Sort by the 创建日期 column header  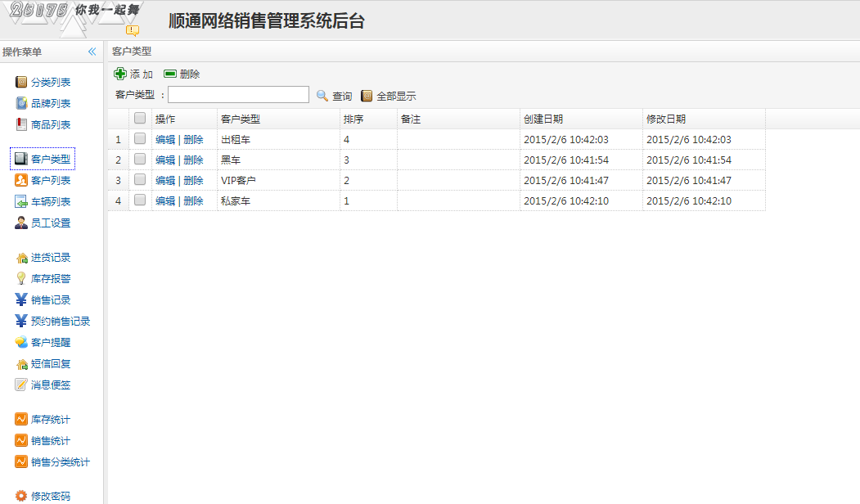pyautogui.click(x=543, y=119)
